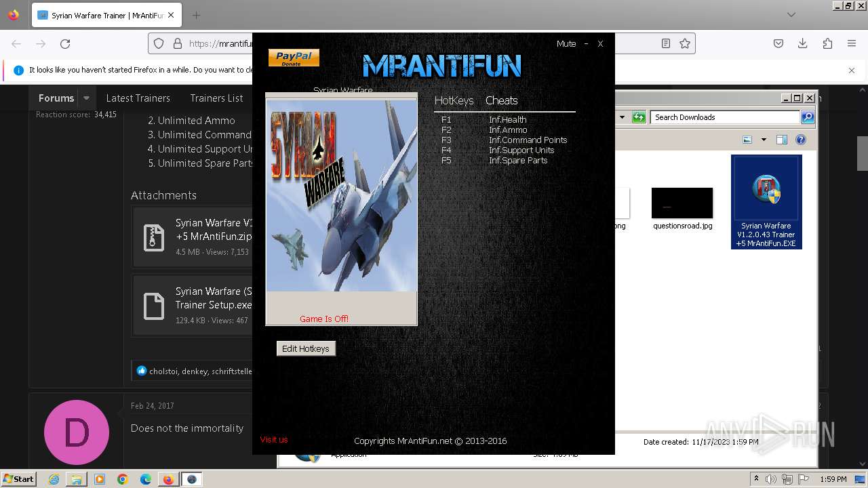Select the Inf.Command Points cheat entry

(528, 140)
